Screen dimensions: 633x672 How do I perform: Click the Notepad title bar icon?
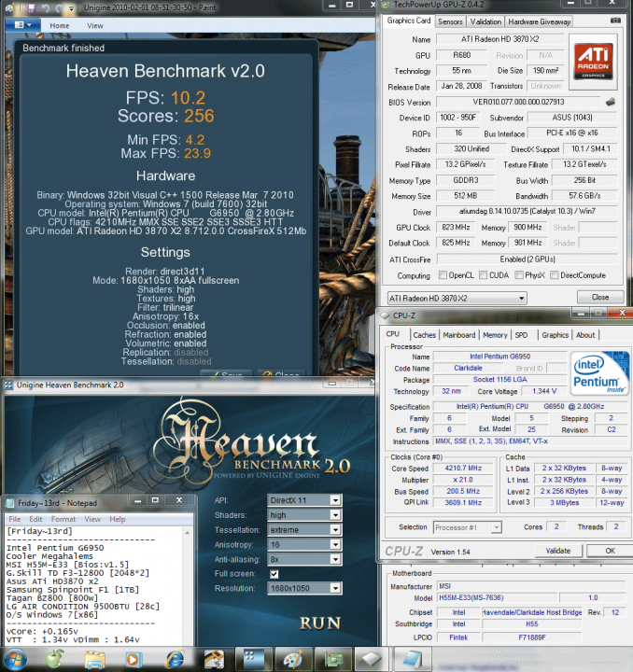coord(10,503)
